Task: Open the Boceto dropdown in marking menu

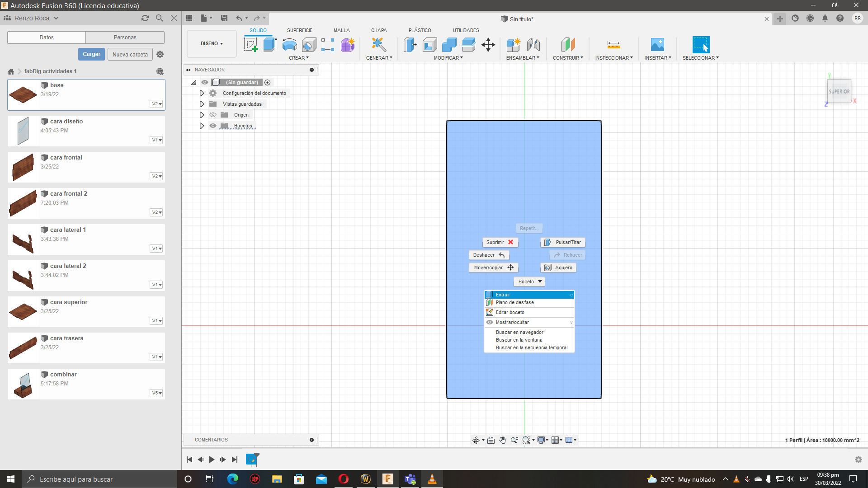Action: [529, 282]
